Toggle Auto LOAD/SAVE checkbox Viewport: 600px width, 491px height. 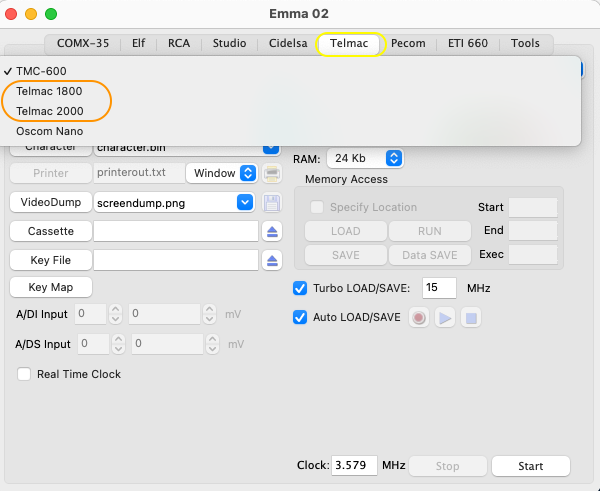click(x=300, y=317)
